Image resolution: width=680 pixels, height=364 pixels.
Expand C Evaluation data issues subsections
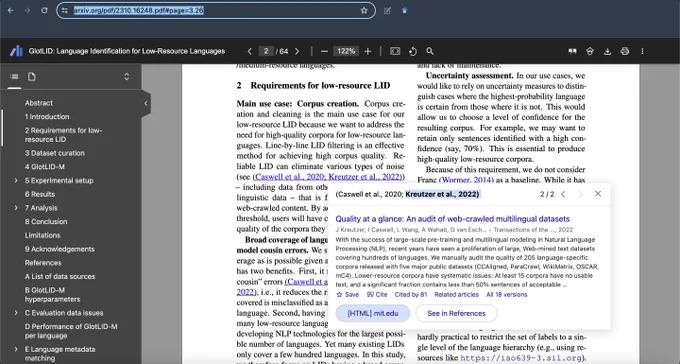point(16,313)
